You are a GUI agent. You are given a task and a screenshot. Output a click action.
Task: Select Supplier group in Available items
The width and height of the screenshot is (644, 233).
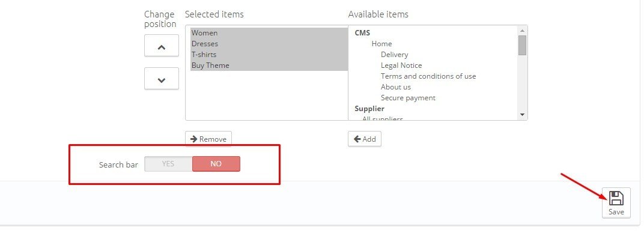click(x=369, y=109)
